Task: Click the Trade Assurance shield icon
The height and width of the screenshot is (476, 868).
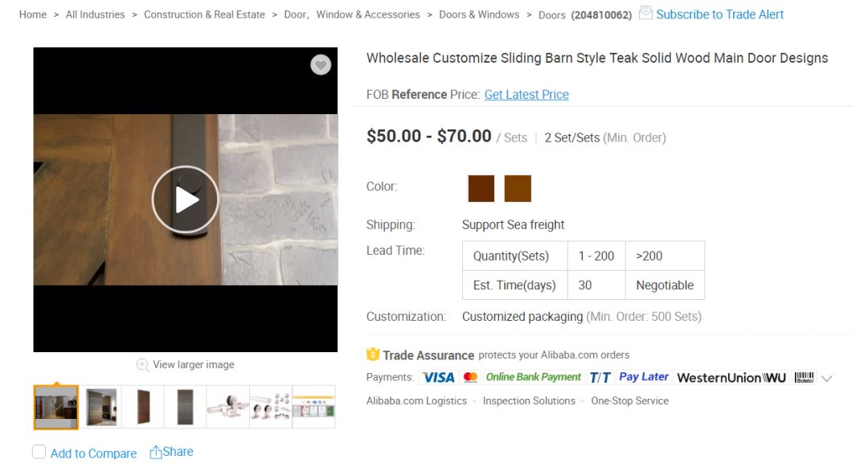Action: [373, 355]
